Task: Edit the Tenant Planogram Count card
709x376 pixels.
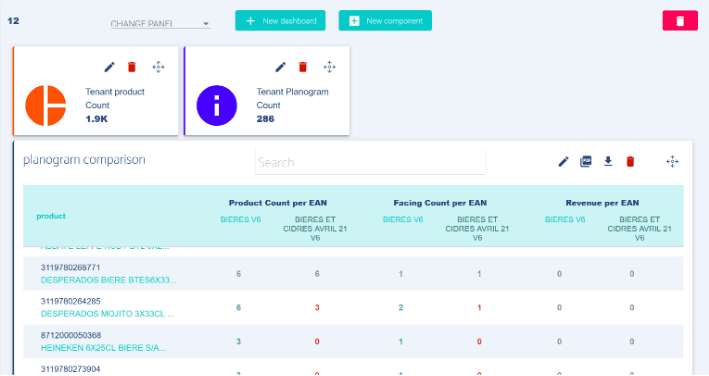Action: (280, 67)
